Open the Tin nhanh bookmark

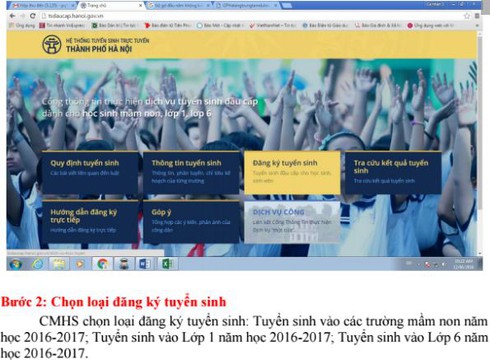click(x=62, y=25)
